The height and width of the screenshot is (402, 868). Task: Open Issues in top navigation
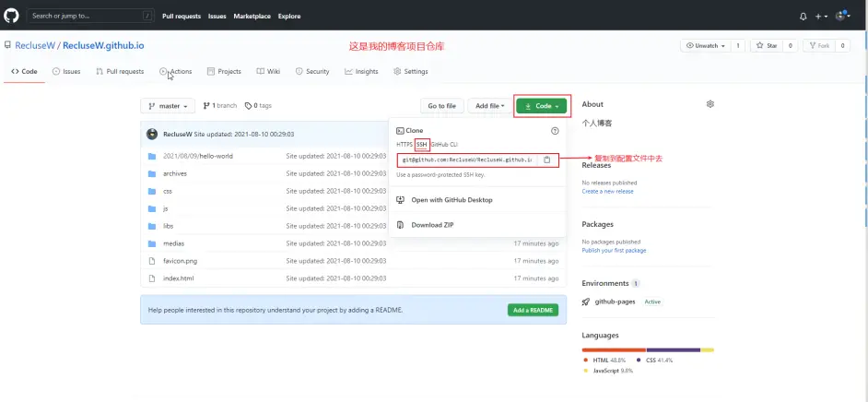click(217, 16)
